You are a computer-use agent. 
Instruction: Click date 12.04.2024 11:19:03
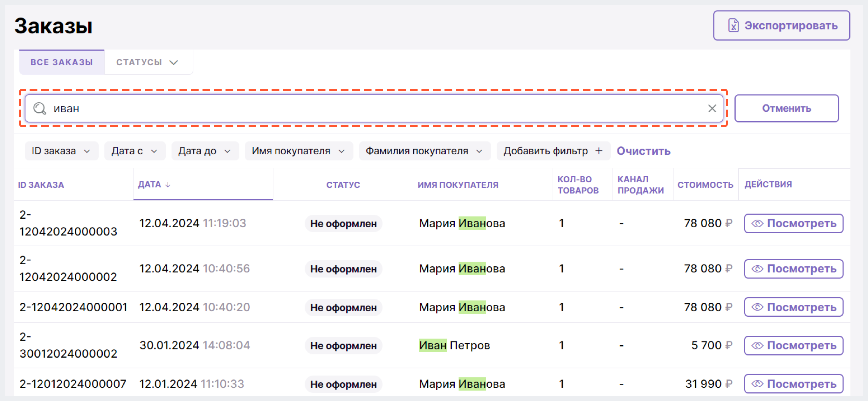(x=193, y=223)
